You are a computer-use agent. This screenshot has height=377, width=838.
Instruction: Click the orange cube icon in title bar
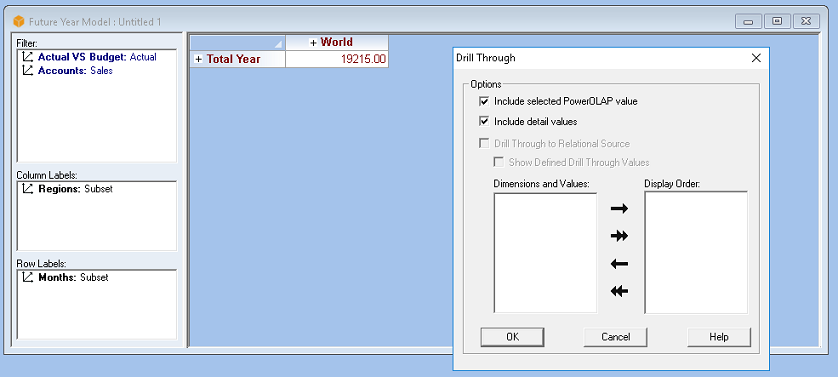19,22
